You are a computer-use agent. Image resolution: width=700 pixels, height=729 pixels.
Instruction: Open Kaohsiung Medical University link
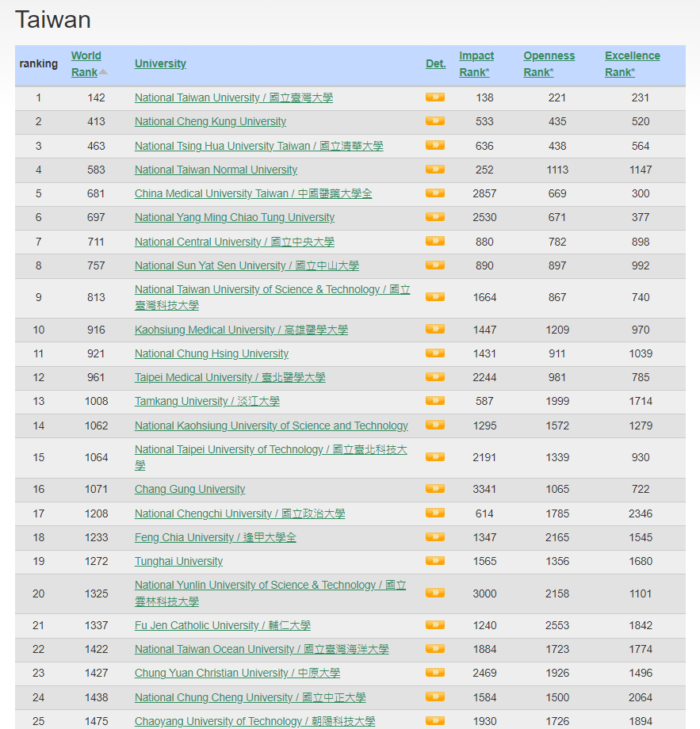[x=241, y=330]
